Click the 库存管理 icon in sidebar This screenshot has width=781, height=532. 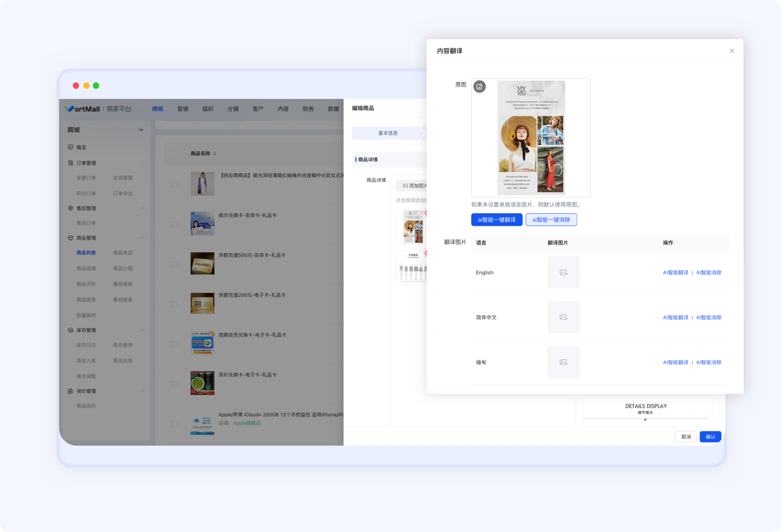(x=70, y=330)
